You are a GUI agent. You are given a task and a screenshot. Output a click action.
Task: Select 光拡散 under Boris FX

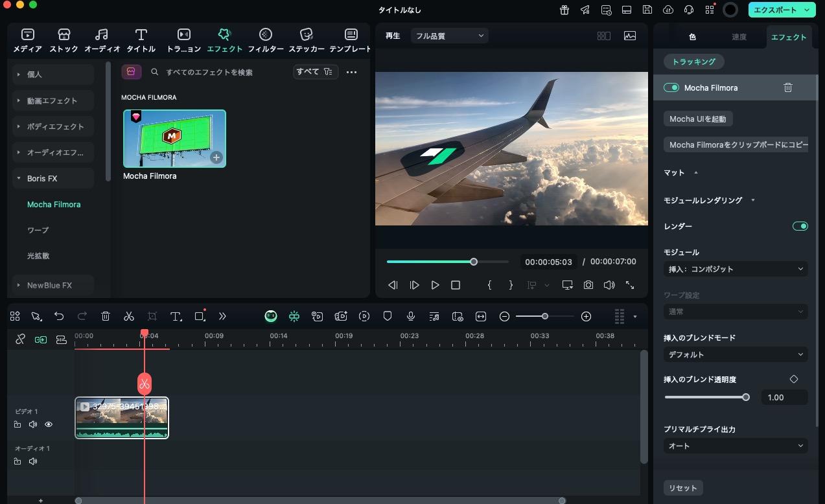pyautogui.click(x=38, y=256)
